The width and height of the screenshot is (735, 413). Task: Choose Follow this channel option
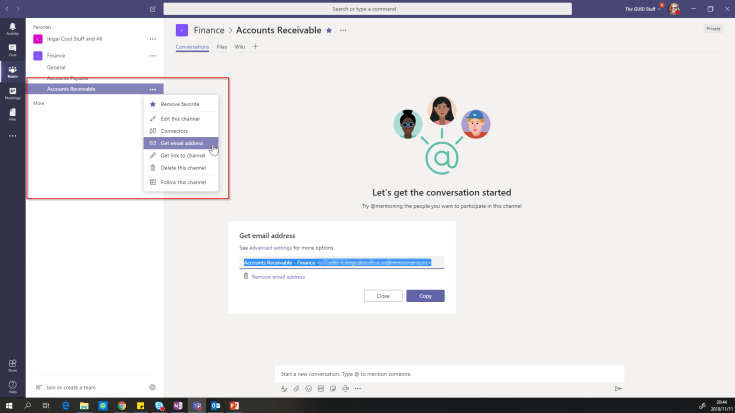coord(183,182)
